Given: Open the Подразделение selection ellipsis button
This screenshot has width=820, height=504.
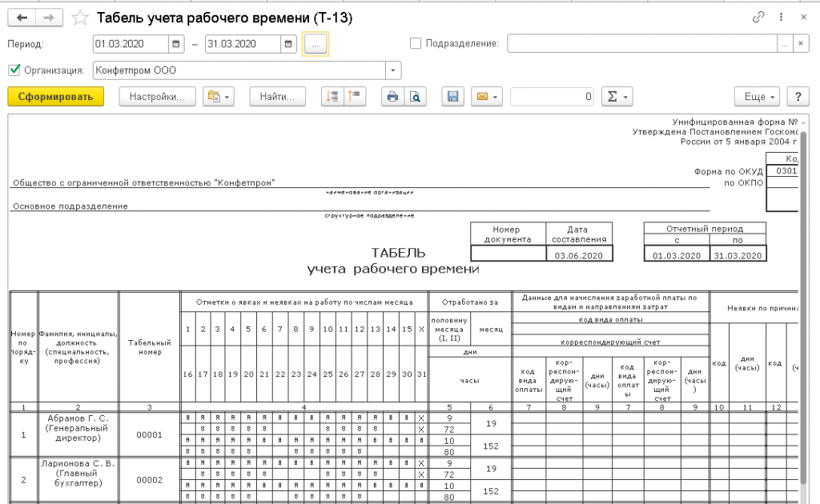Looking at the screenshot, I should click(x=785, y=44).
